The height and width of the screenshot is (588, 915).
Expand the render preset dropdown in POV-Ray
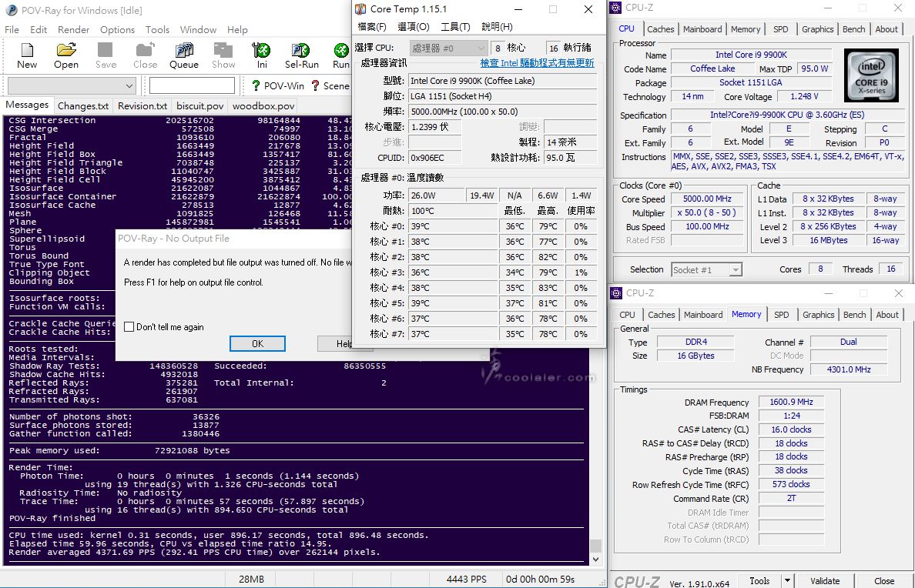[129, 85]
